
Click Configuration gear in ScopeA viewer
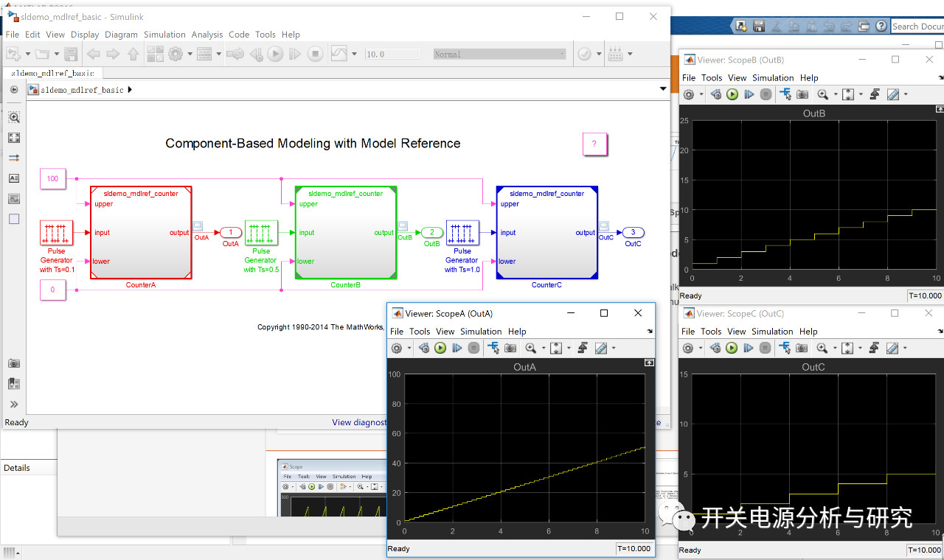click(x=397, y=348)
